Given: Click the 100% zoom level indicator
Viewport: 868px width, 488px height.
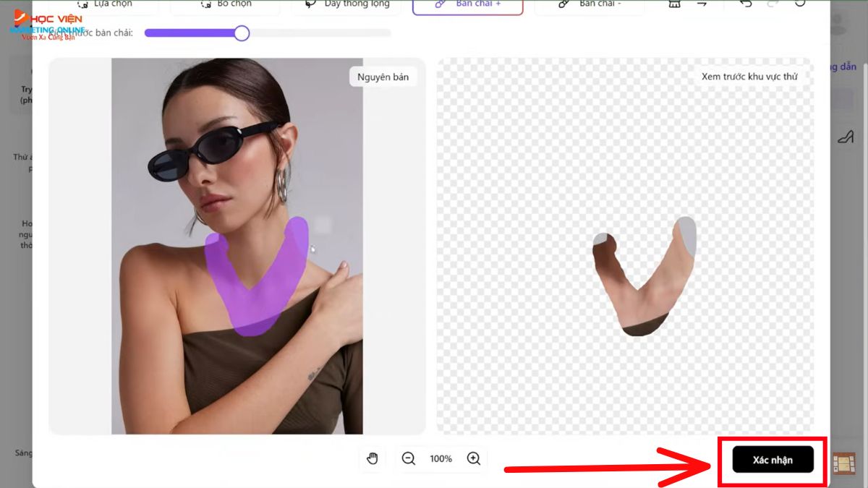Looking at the screenshot, I should click(441, 458).
